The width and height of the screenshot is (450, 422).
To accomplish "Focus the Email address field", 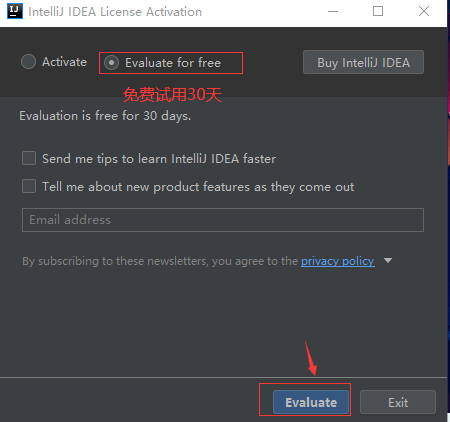I will pos(223,220).
